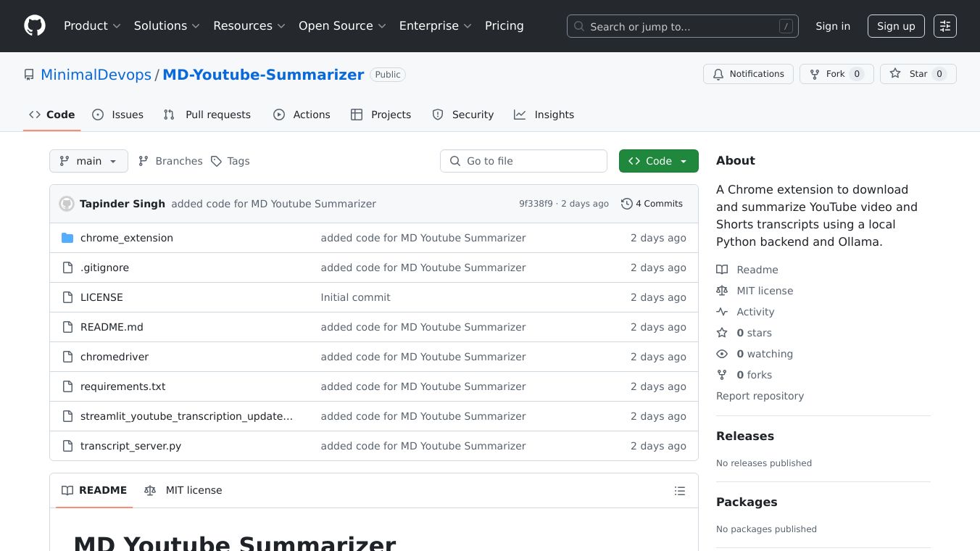This screenshot has height=551, width=980.
Task: Click the Sign up button
Action: coord(896,26)
